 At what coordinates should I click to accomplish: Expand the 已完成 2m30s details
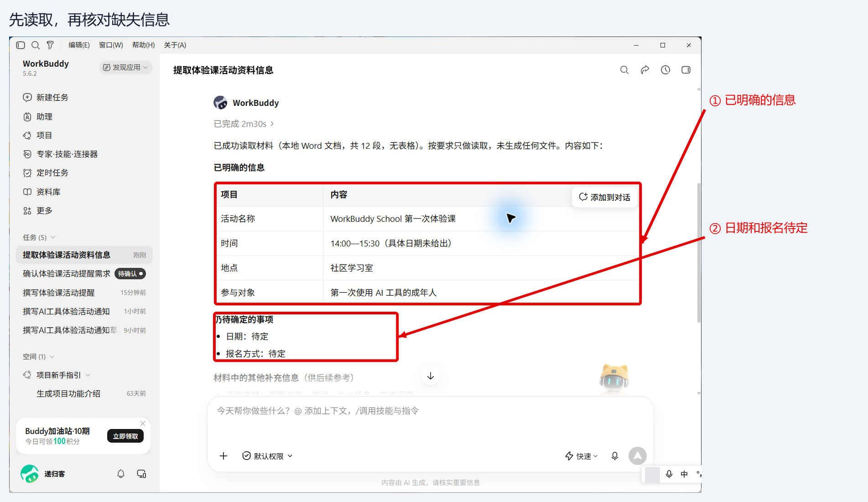[244, 124]
